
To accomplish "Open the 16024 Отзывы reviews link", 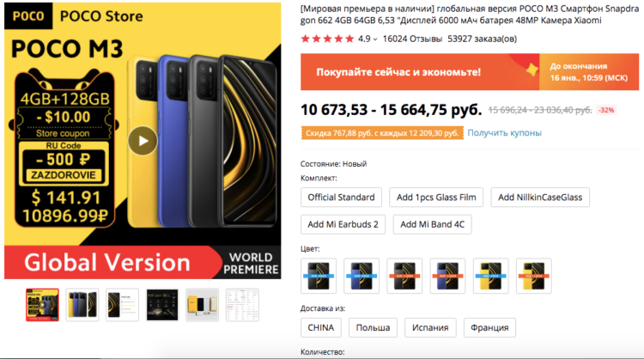I will pyautogui.click(x=412, y=39).
